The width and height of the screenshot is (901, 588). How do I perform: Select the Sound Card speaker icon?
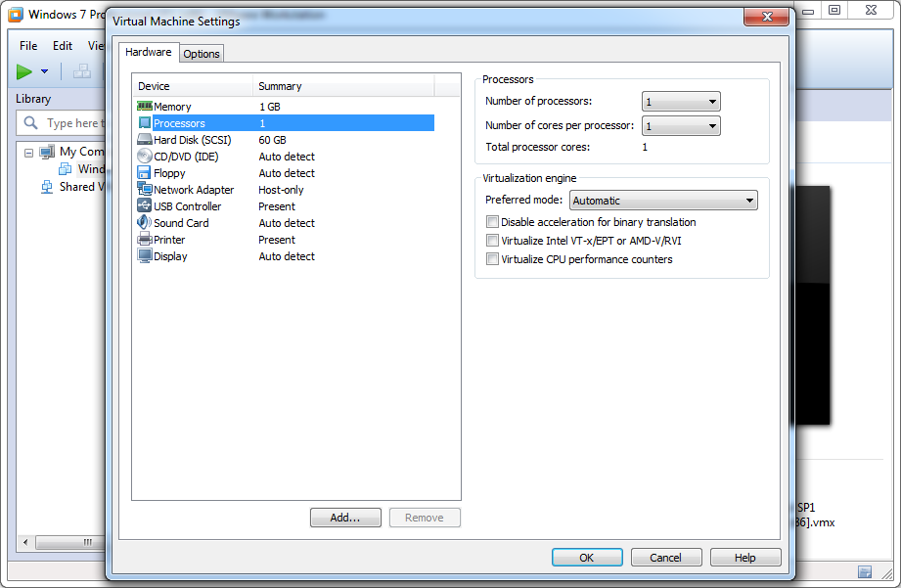point(145,223)
